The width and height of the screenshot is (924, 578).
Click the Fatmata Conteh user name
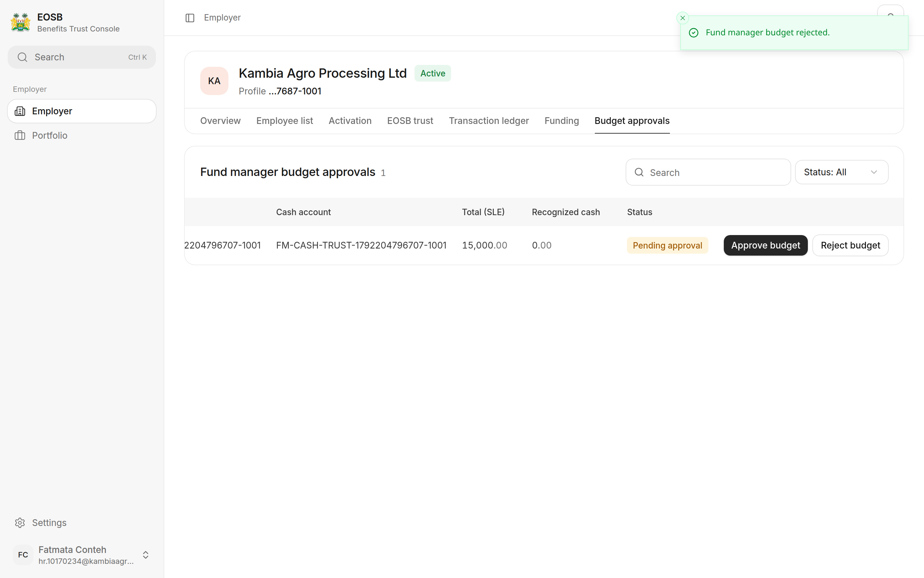click(x=72, y=549)
